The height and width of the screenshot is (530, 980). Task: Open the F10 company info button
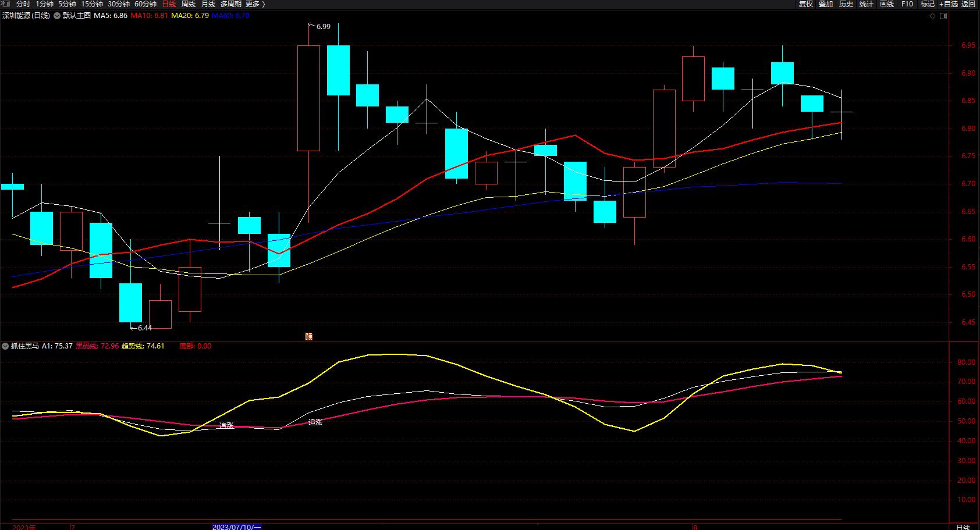pos(907,4)
